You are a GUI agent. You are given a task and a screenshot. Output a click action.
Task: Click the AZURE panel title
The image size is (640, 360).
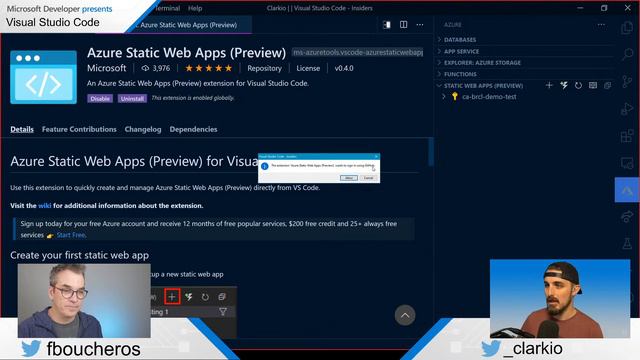[x=453, y=25]
